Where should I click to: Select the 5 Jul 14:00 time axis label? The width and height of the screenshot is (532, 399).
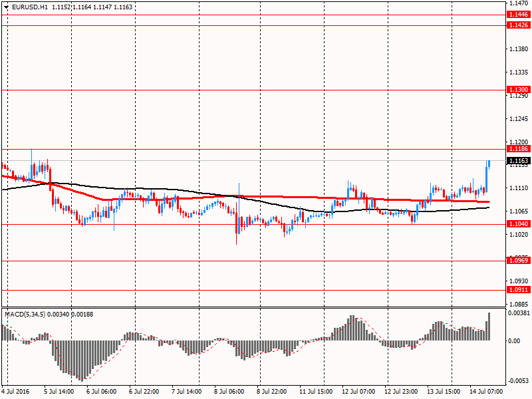tap(59, 392)
